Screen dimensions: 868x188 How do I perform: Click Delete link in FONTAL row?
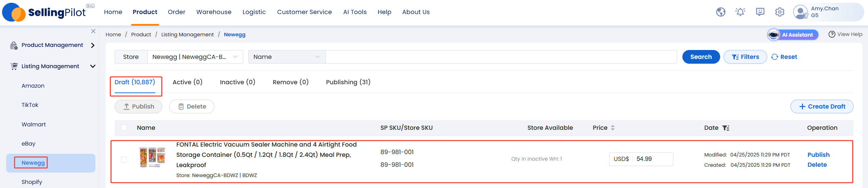[x=817, y=165]
